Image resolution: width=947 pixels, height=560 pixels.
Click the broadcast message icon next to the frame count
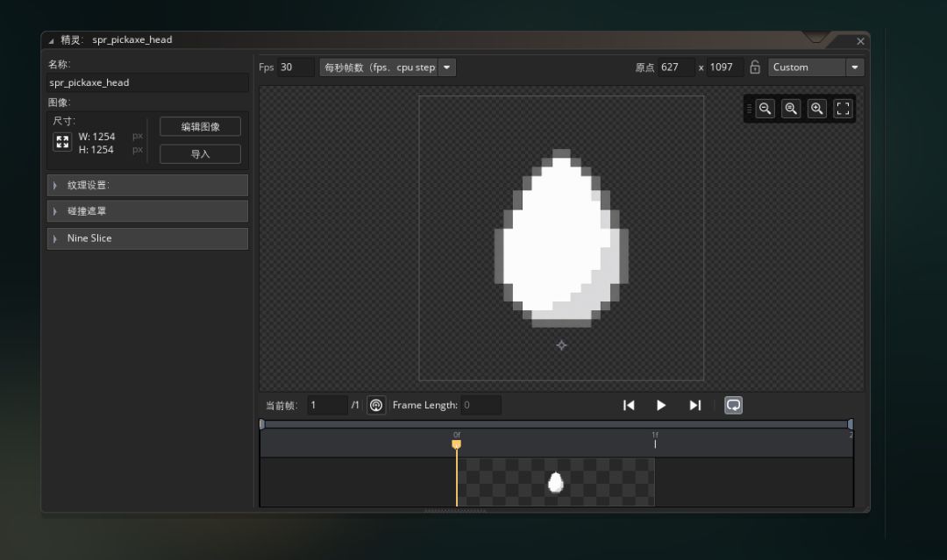[376, 405]
